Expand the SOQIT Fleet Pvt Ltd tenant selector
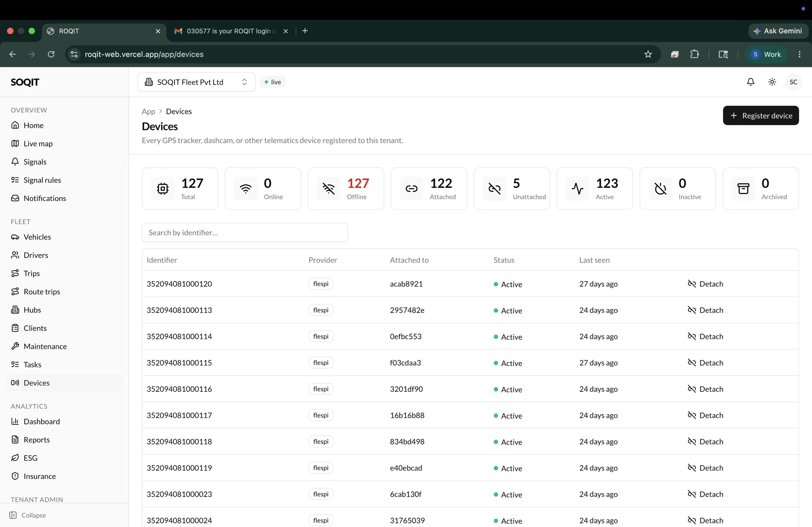 [197, 82]
